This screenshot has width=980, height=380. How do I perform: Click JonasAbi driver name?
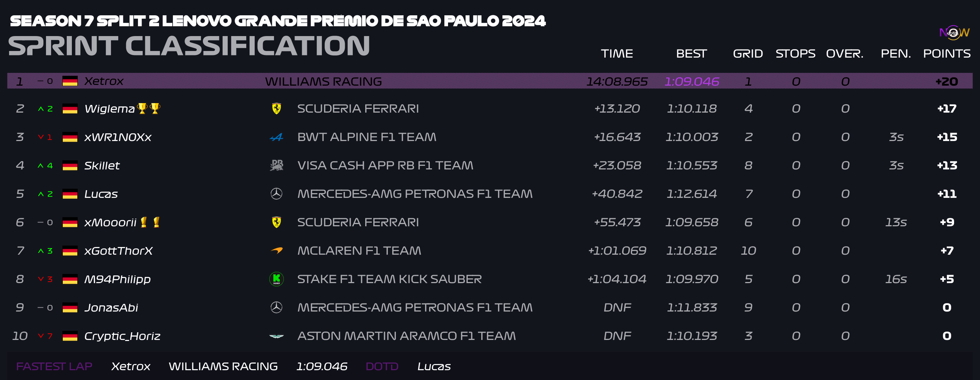click(111, 308)
